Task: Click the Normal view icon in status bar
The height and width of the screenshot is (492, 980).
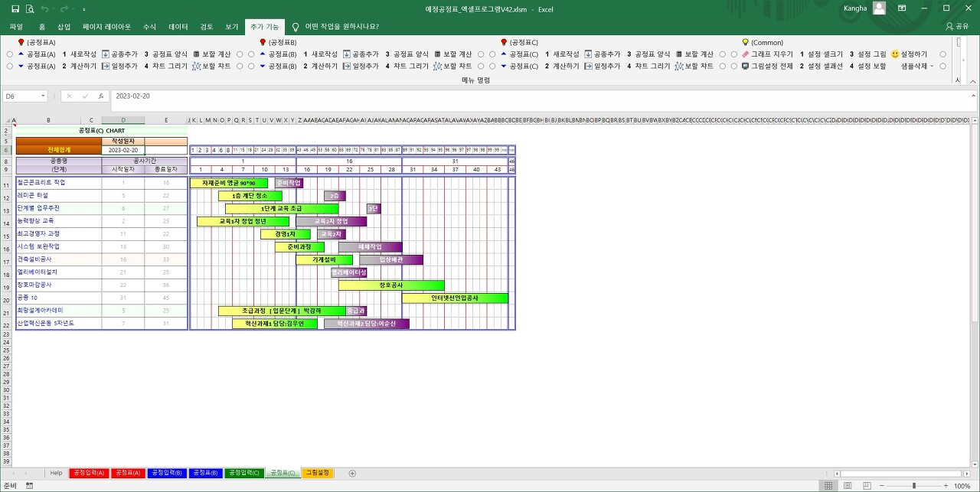Action: (828, 486)
